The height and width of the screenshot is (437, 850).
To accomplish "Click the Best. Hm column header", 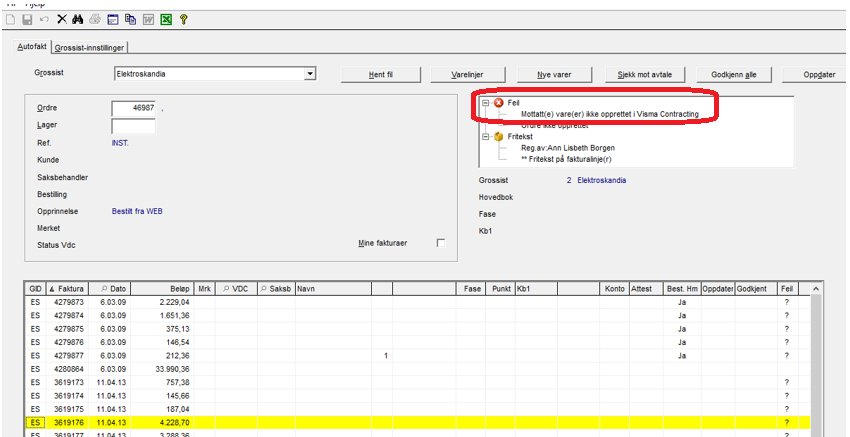I will point(682,289).
